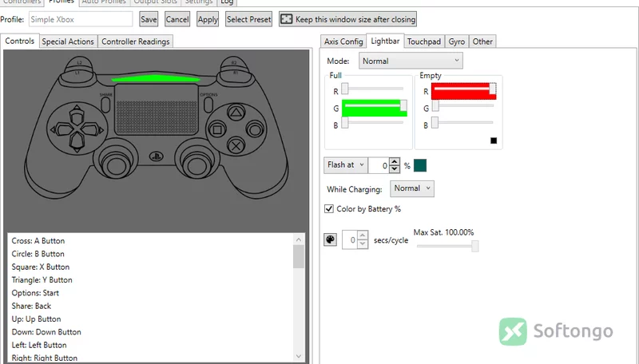Adjust the Full color green G slider
The width and height of the screenshot is (639, 364).
pyautogui.click(x=374, y=106)
